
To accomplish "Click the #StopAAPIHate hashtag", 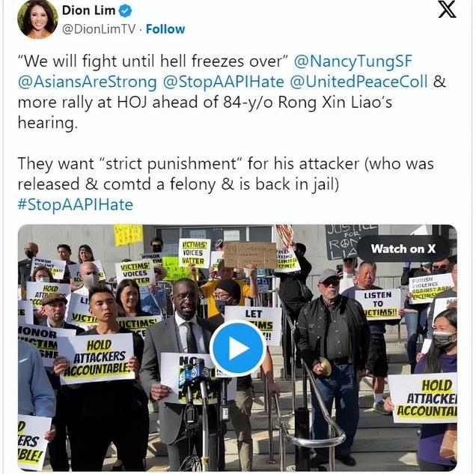I will 76,204.
